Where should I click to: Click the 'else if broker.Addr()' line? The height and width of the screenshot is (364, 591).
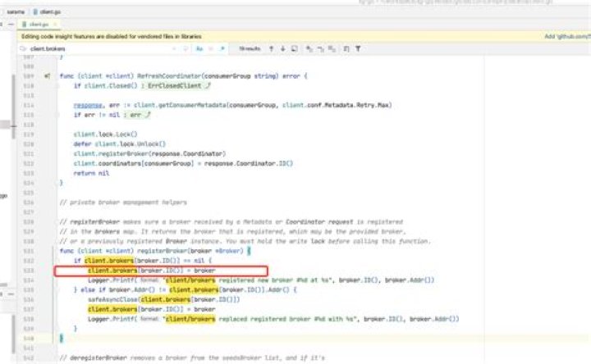coord(185,290)
